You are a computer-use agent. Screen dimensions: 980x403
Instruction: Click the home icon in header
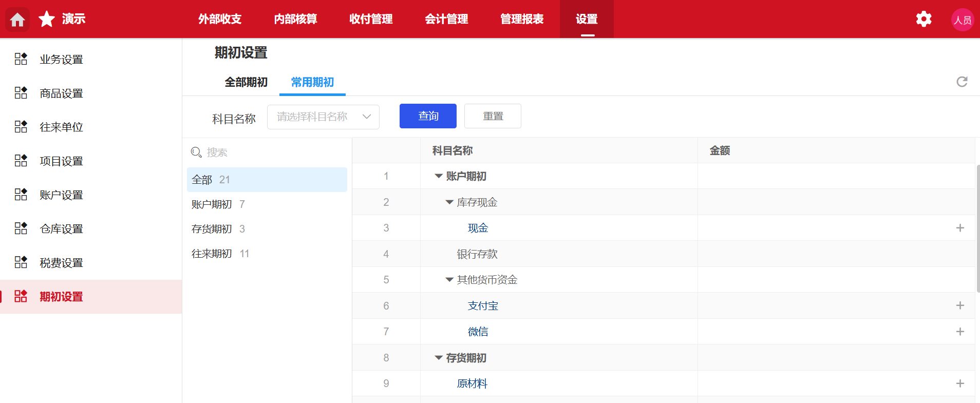tap(17, 20)
